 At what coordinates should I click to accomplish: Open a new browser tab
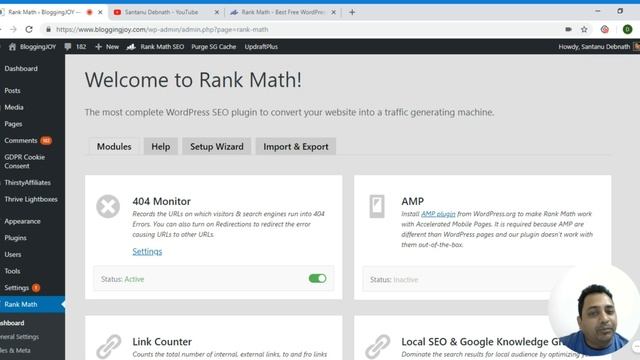click(352, 12)
